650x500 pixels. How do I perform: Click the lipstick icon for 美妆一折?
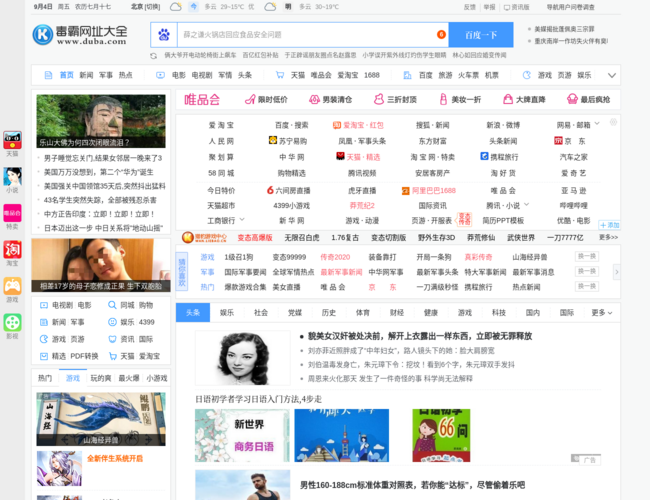(443, 100)
